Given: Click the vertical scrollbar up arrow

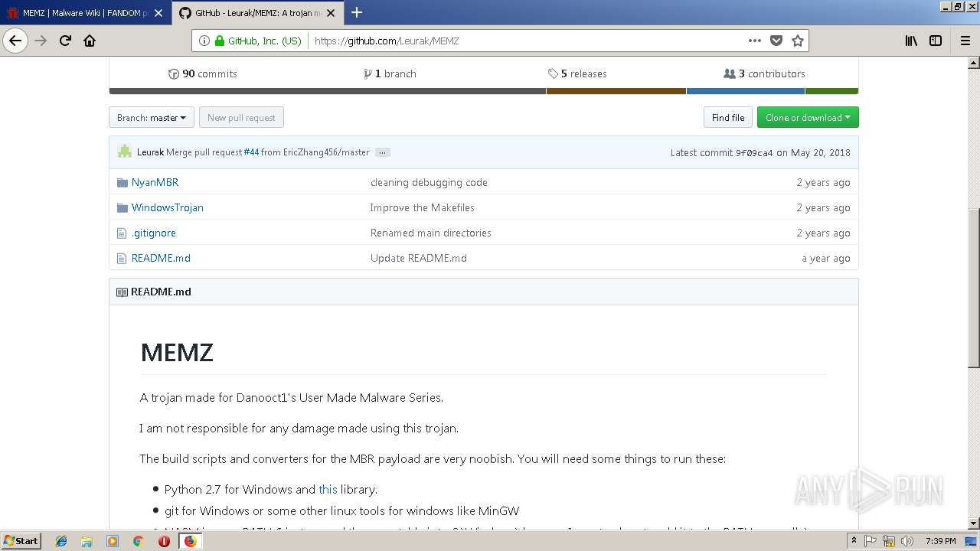Looking at the screenshot, I should tap(973, 64).
